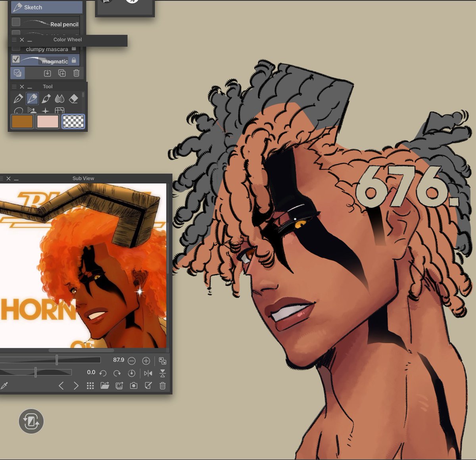Viewport: 476px width, 460px height.
Task: Click the Sub View horizontal scrollbar
Action: (x=81, y=350)
